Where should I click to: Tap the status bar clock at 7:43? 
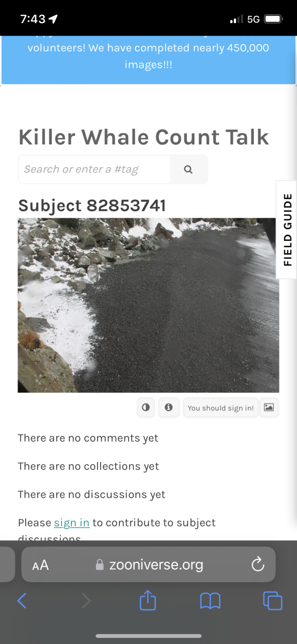pos(33,19)
